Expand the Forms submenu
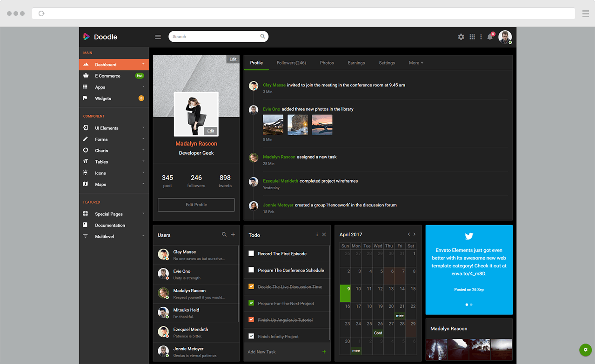The height and width of the screenshot is (364, 595). click(x=114, y=139)
